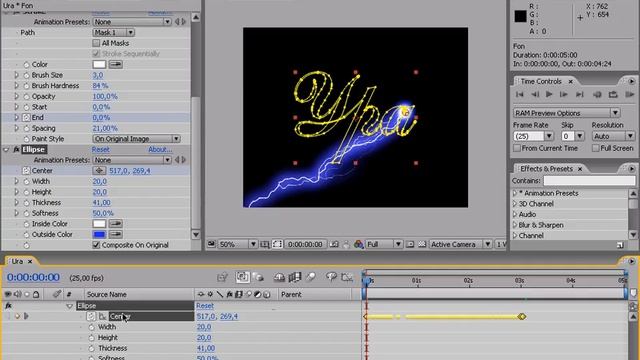Expand the 3D Channel category

coord(515,204)
